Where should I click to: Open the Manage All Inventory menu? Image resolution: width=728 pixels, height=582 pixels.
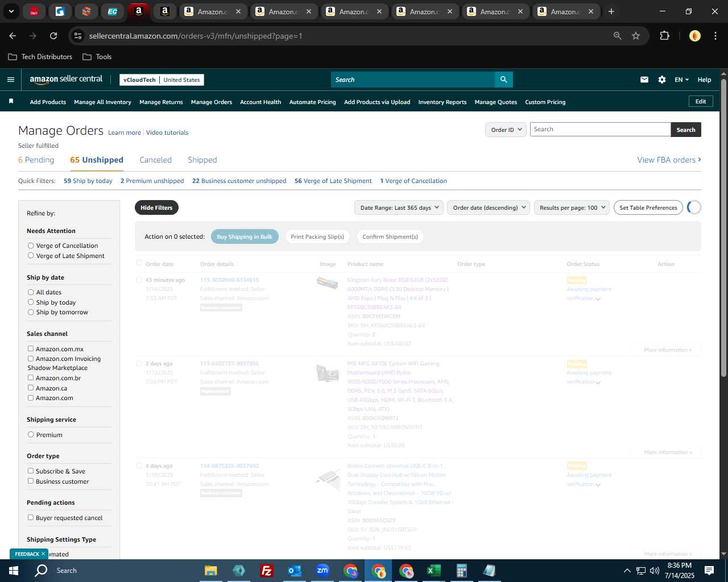[x=102, y=102]
